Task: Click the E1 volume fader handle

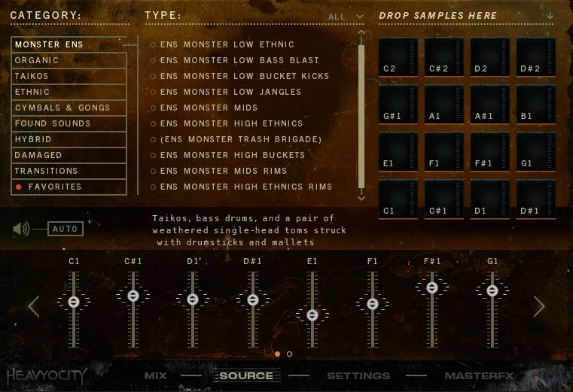Action: pos(312,315)
